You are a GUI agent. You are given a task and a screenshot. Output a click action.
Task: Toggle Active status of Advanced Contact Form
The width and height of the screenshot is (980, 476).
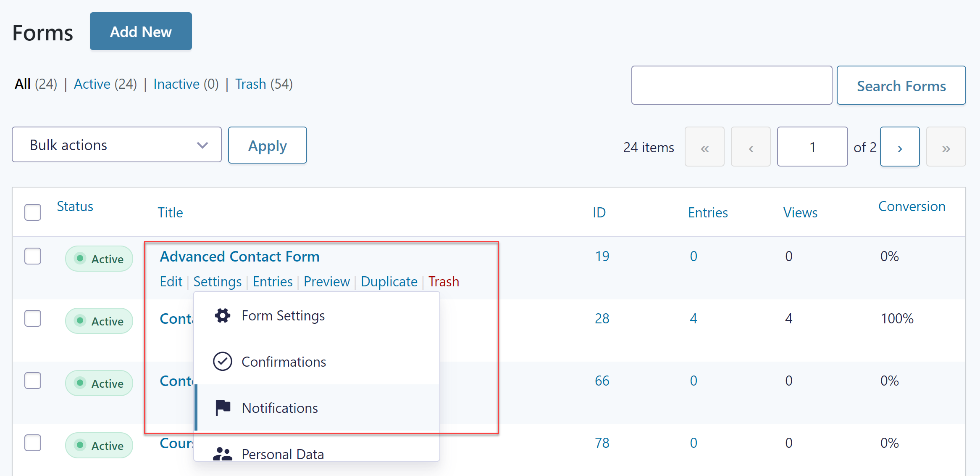click(x=99, y=259)
